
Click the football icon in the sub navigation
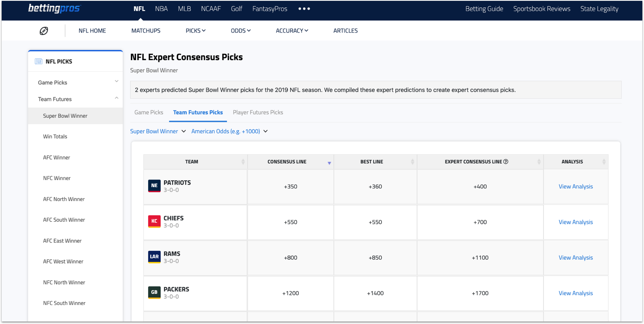44,30
